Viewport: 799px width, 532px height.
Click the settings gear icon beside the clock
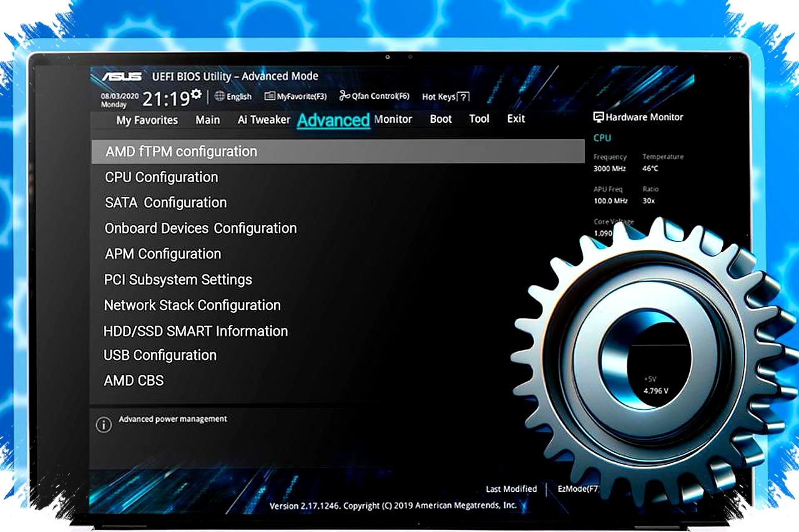(x=197, y=94)
